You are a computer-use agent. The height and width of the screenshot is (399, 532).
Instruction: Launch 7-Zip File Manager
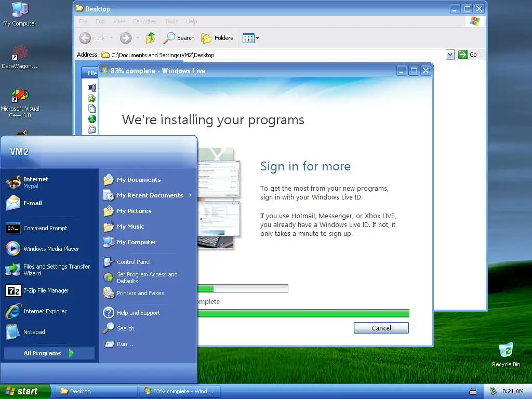point(49,290)
